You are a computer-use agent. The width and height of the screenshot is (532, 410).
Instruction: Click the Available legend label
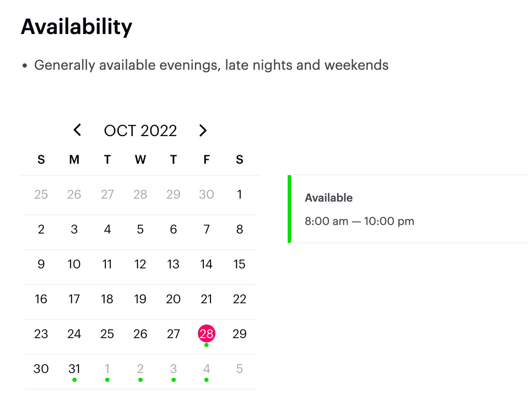[x=329, y=197]
